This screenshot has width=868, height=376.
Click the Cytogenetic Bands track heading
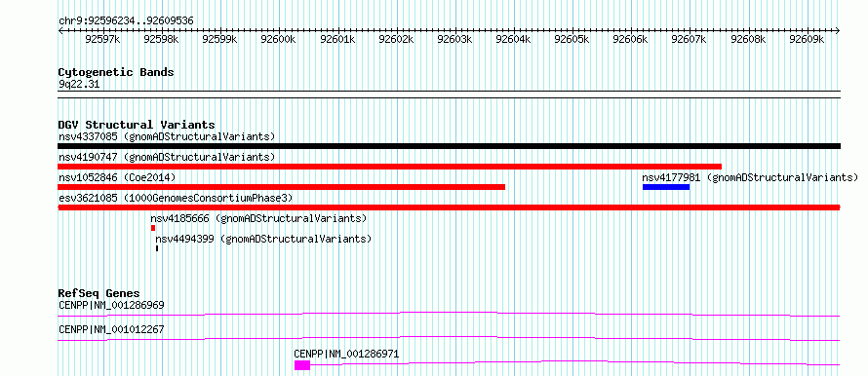click(116, 72)
